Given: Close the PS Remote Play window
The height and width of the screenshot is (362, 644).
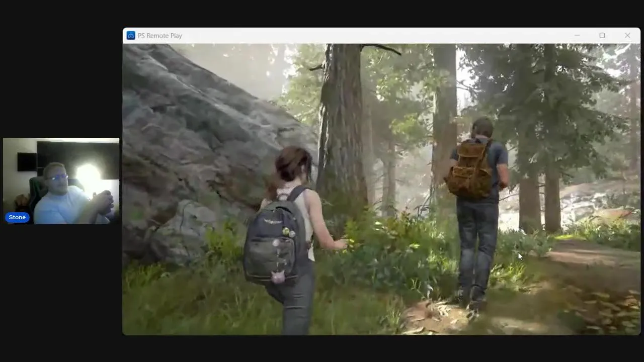Looking at the screenshot, I should [627, 36].
